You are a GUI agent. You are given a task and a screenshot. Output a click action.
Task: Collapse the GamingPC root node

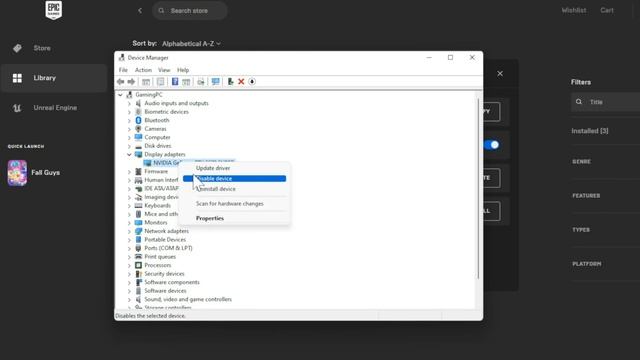coord(120,95)
